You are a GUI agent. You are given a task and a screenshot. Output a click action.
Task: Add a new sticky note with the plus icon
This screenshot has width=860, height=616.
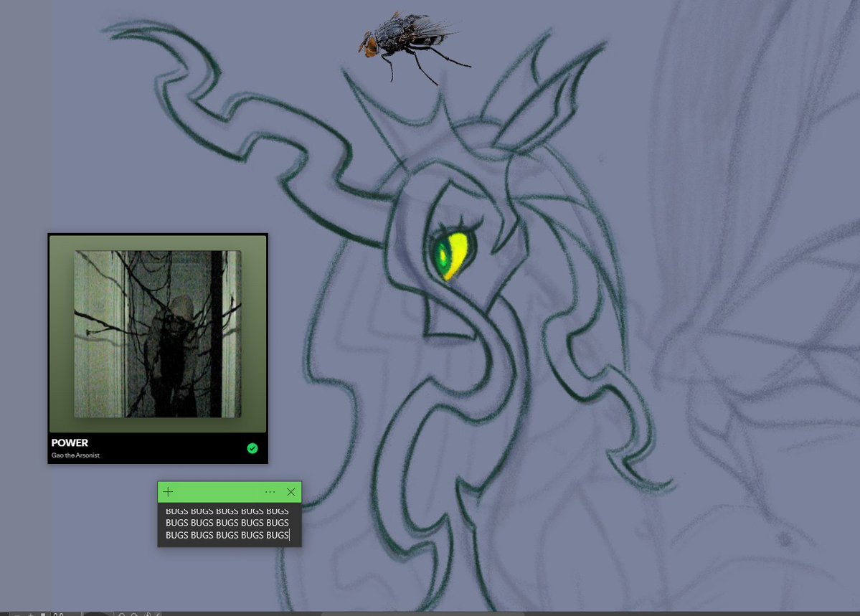click(168, 492)
